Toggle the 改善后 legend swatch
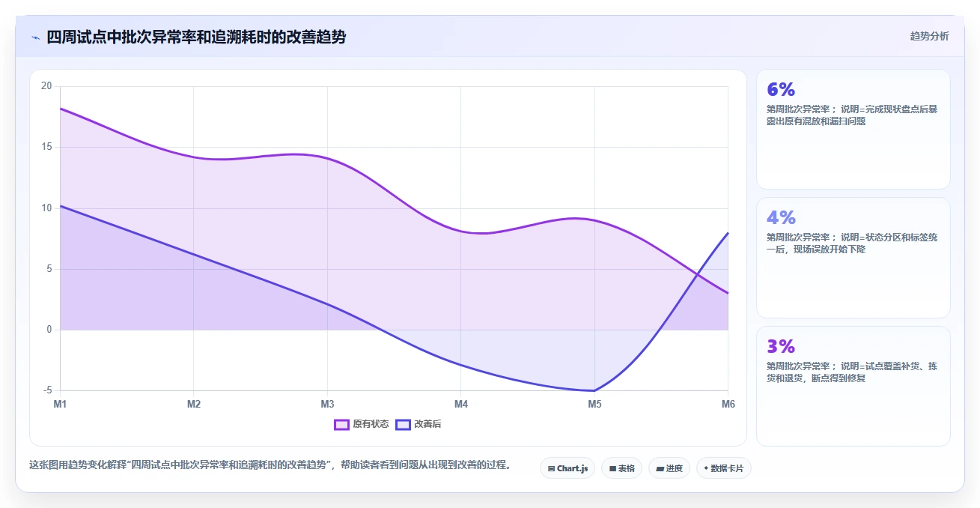The width and height of the screenshot is (980, 508). coord(403,424)
